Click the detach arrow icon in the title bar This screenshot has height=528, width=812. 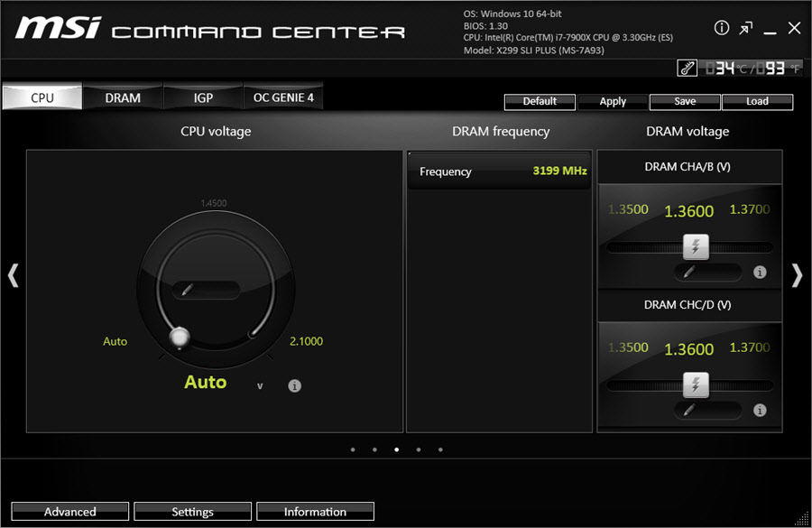(745, 28)
